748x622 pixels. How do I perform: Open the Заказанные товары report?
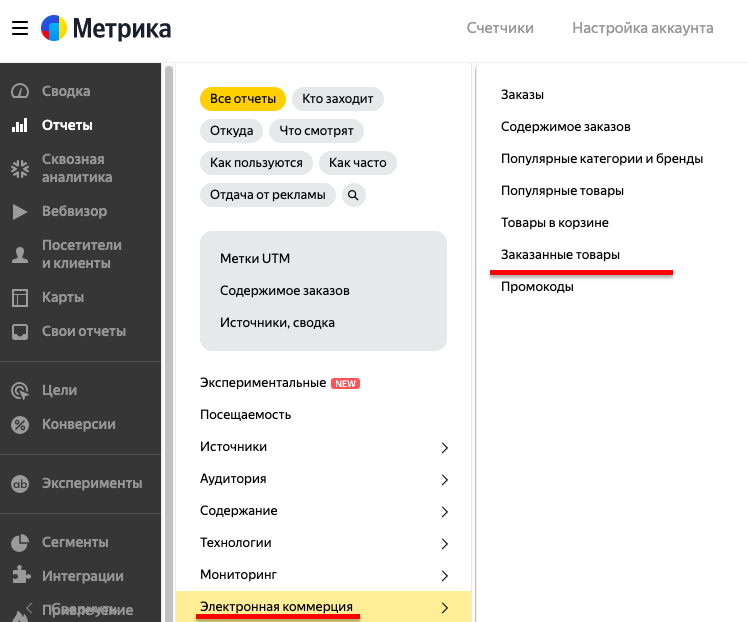click(x=561, y=255)
